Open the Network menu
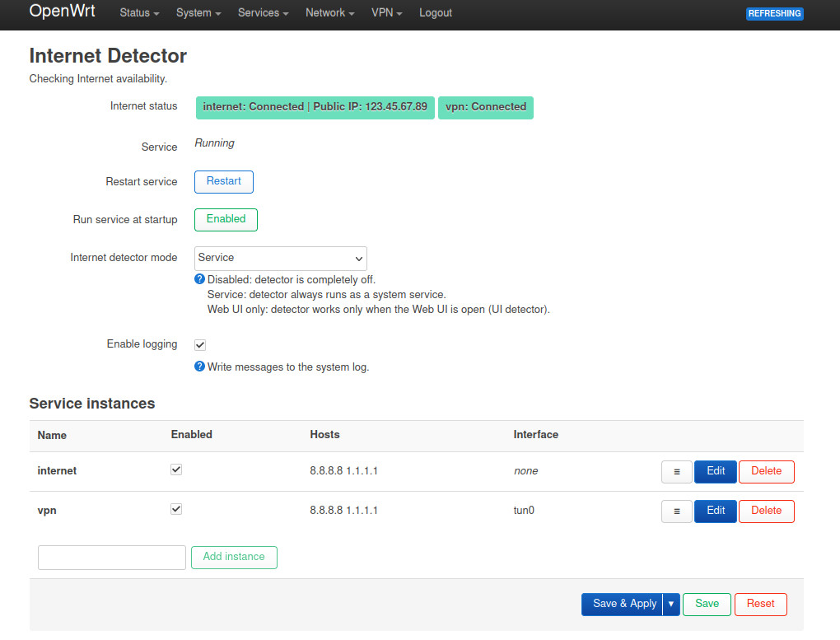 (329, 13)
